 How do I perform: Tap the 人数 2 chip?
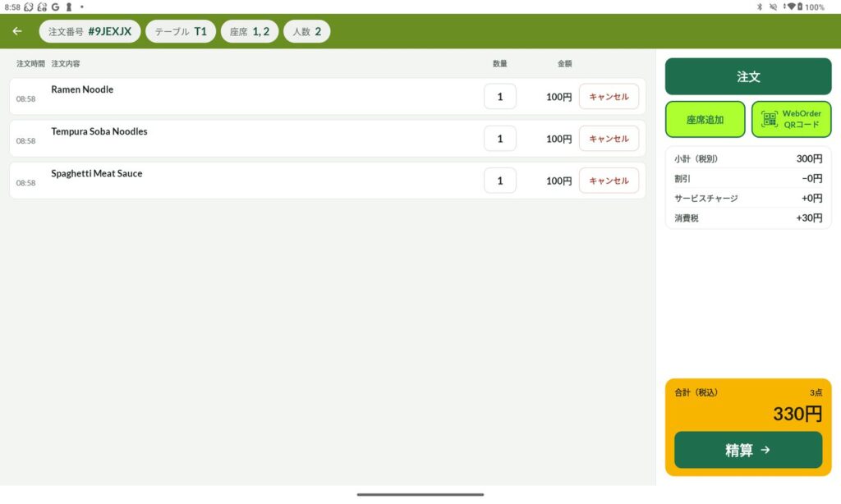307,31
